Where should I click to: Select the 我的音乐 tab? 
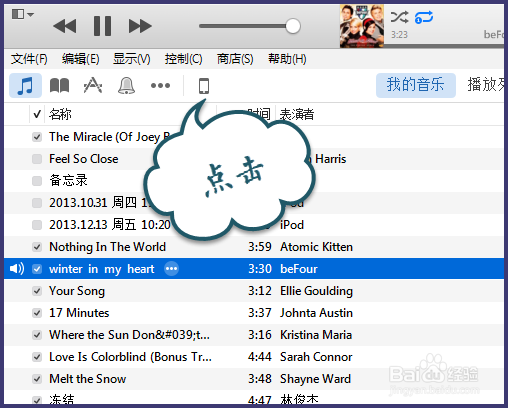(x=416, y=85)
